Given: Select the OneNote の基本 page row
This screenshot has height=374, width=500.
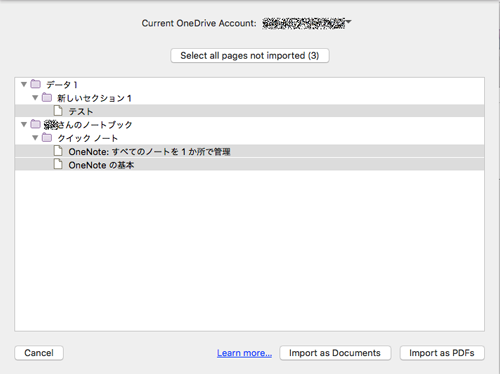Looking at the screenshot, I should [x=249, y=164].
